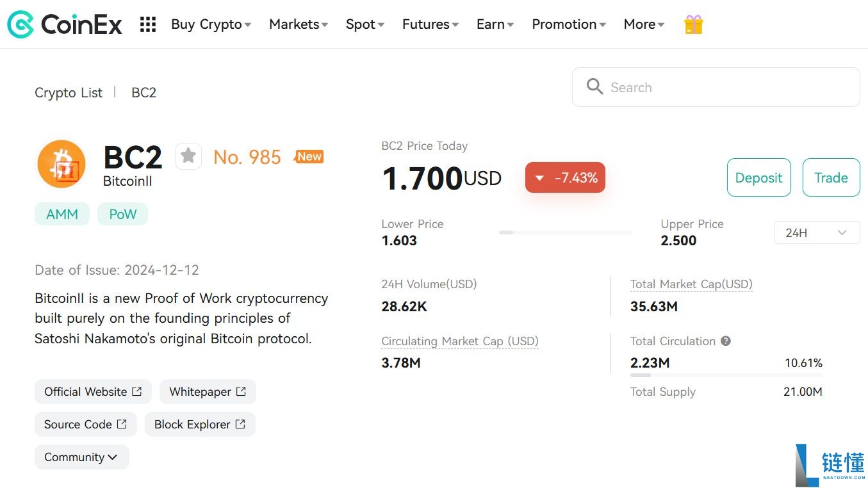Click the 24H price range bar
Viewport: 868px width, 488px height.
[565, 232]
